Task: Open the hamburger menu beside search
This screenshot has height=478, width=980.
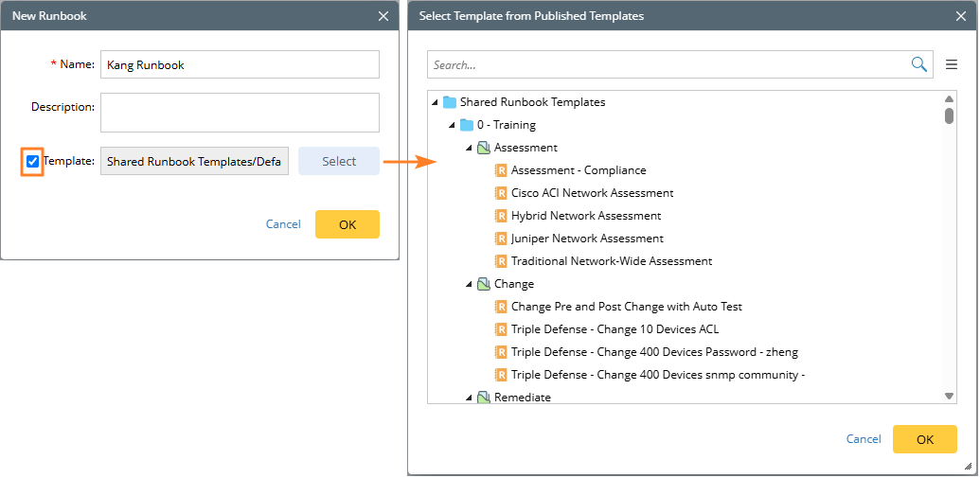Action: pos(952,65)
